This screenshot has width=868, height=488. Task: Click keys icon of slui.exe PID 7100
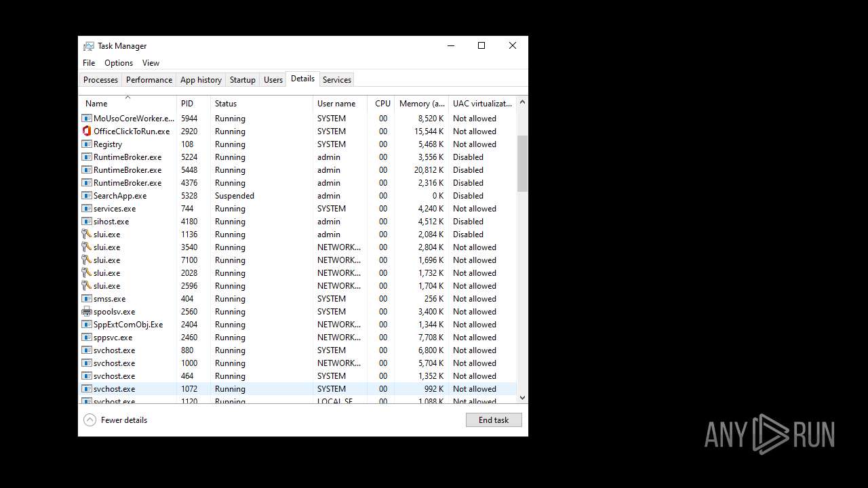[87, 260]
